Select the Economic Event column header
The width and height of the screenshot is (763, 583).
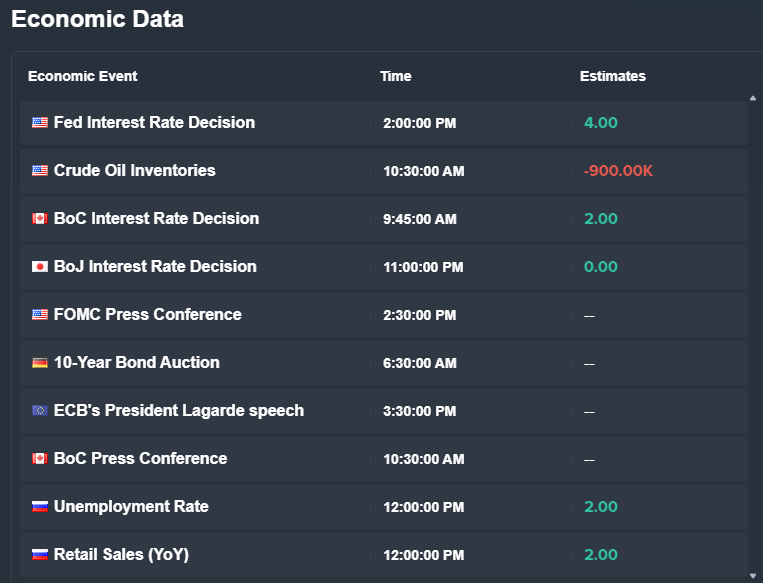pyautogui.click(x=83, y=76)
